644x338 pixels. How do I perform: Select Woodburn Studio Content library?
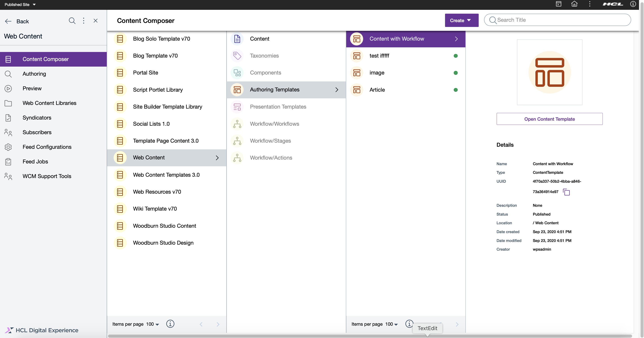click(167, 226)
